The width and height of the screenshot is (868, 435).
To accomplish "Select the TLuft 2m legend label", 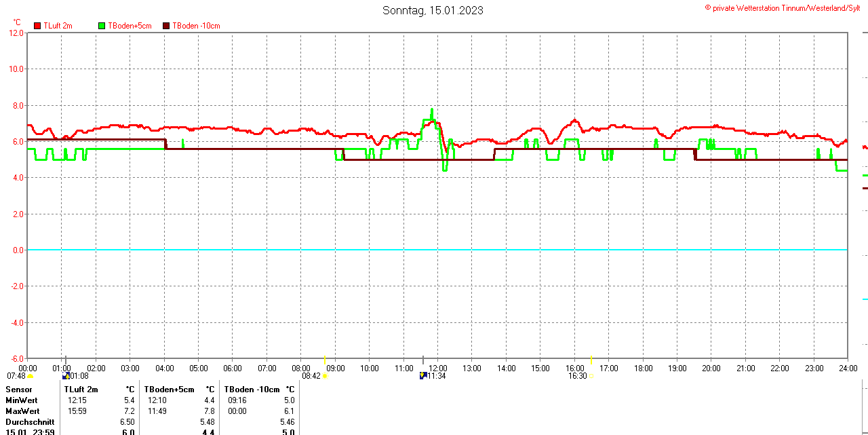I will (x=58, y=26).
